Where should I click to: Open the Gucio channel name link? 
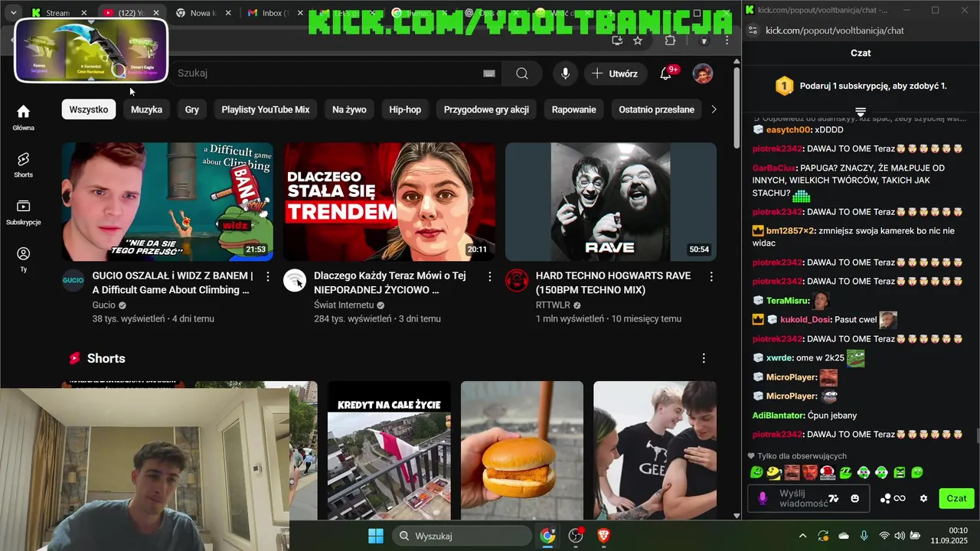(x=103, y=305)
